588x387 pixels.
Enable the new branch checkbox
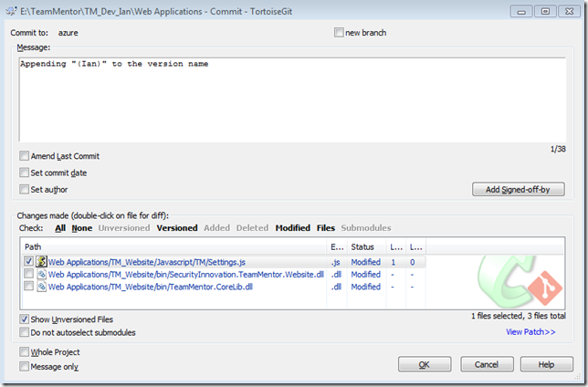[339, 33]
